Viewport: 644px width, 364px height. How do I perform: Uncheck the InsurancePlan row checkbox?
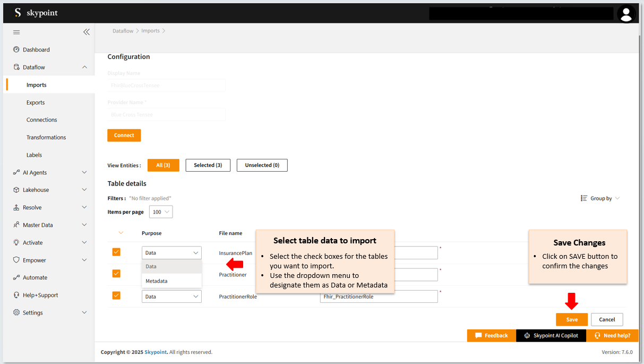pyautogui.click(x=116, y=252)
